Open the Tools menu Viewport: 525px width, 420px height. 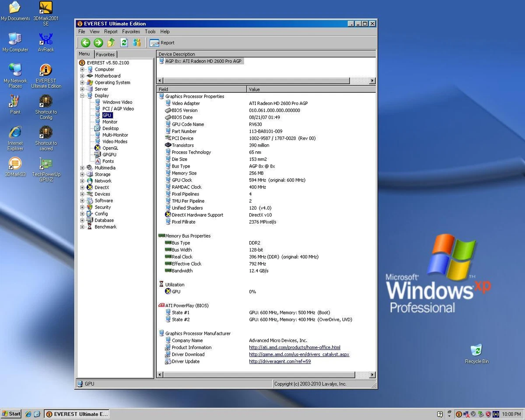click(x=150, y=31)
